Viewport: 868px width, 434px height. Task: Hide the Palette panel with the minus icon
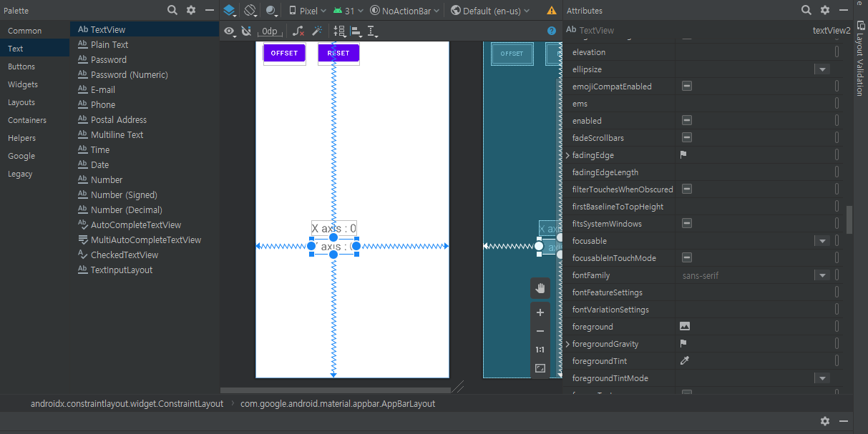[210, 10]
